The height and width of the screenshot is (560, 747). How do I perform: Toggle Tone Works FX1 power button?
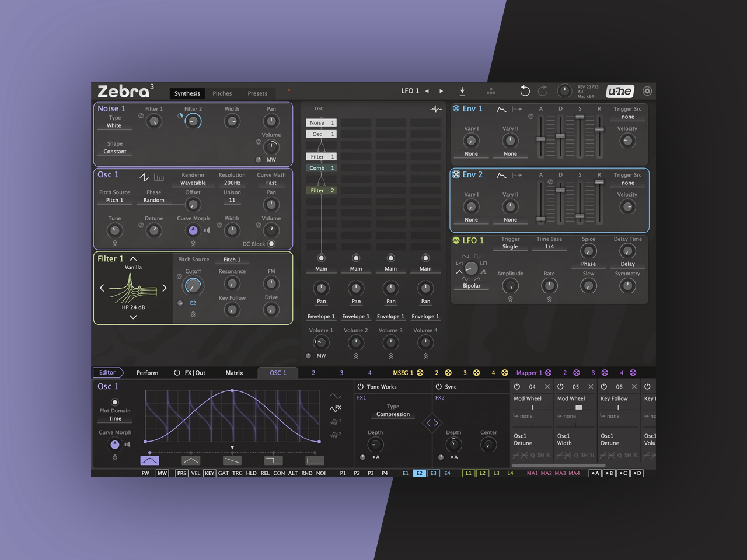(x=360, y=387)
